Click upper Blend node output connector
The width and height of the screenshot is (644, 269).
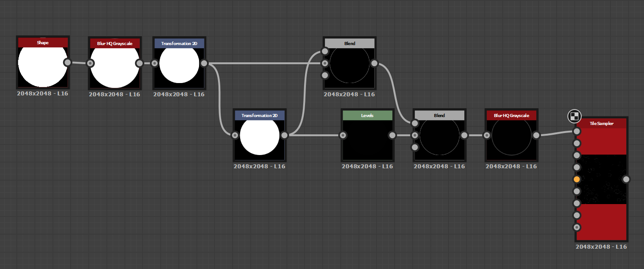click(x=374, y=63)
